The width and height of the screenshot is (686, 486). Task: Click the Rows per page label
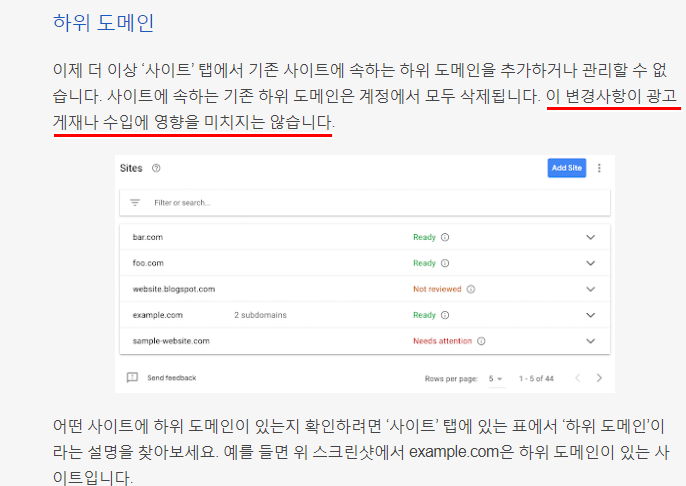(x=451, y=379)
